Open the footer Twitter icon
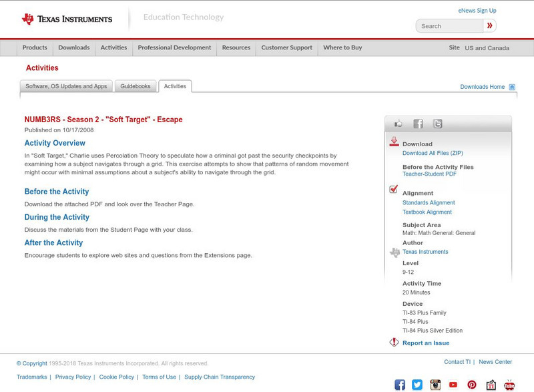Screen dimensions: 534x392 (417, 385)
